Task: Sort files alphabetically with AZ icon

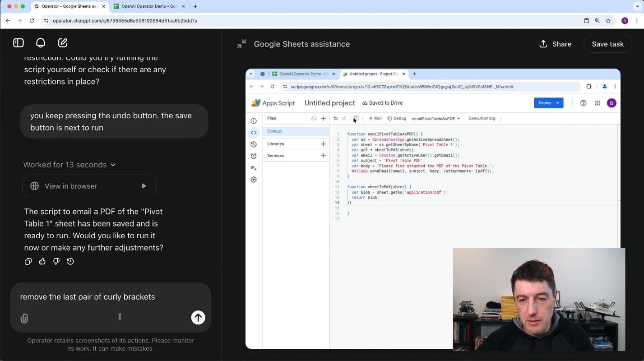Action: pyautogui.click(x=314, y=118)
